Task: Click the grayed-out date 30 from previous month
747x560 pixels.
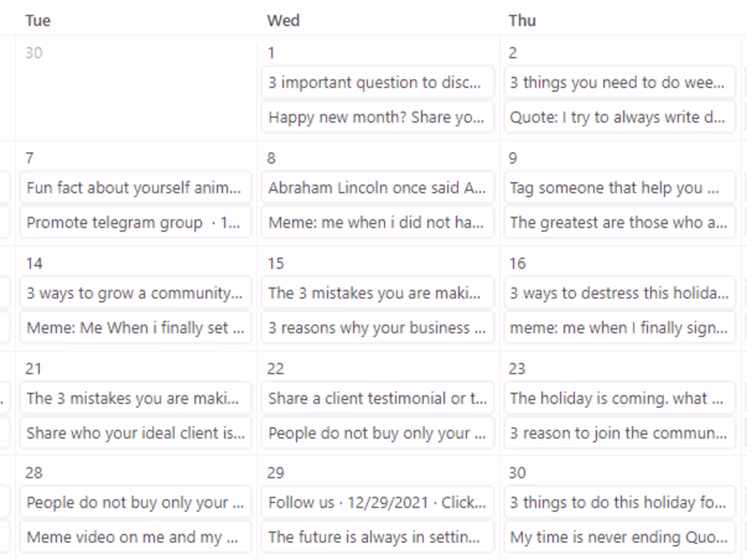Action: (32, 52)
